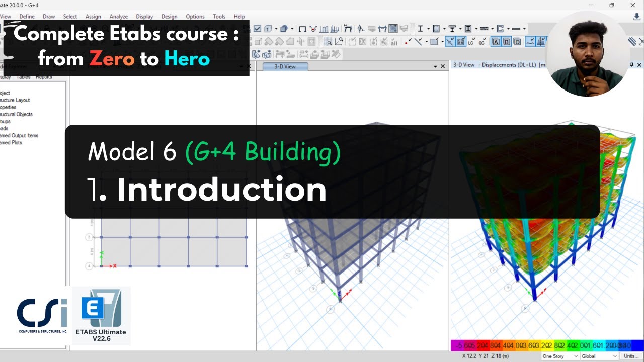644x362 pixels.
Task: Close the middle 3-D View pane
Action: [443, 66]
